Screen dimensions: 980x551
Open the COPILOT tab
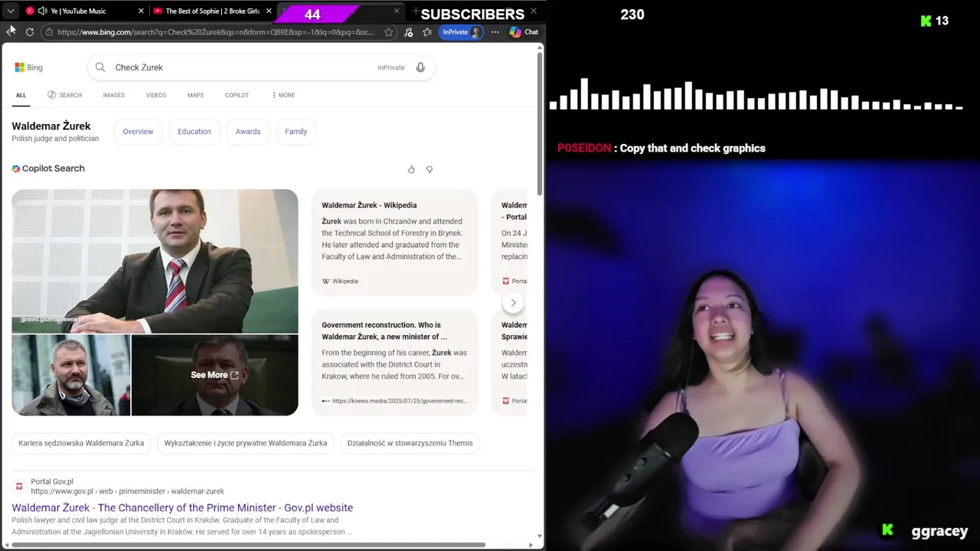pos(237,95)
